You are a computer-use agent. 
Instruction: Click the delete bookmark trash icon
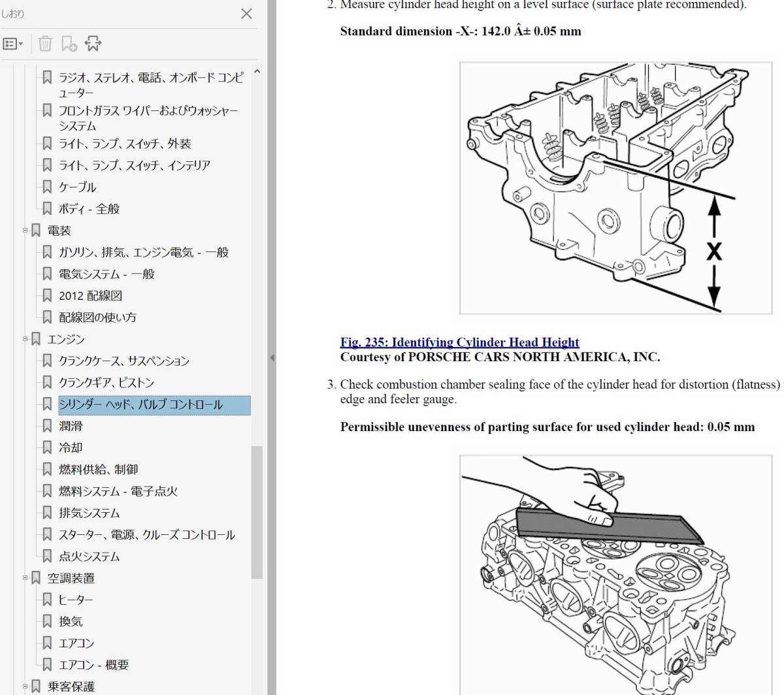click(x=45, y=44)
